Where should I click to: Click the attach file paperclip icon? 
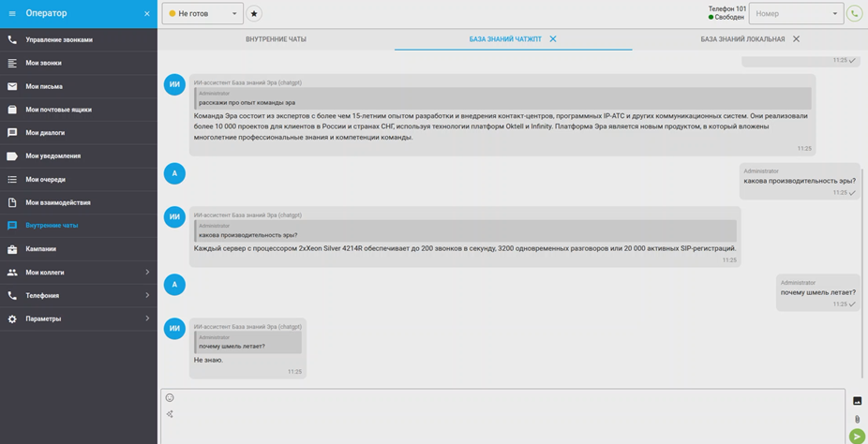click(857, 419)
